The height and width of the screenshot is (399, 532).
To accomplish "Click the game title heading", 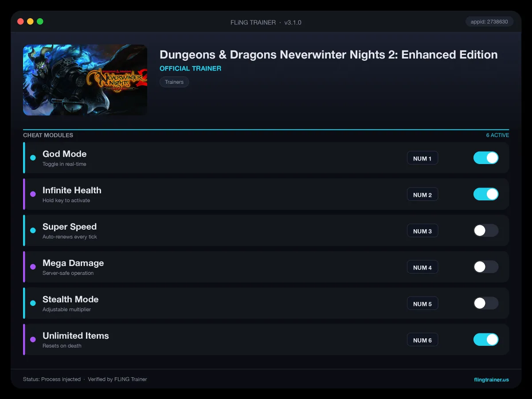I will pyautogui.click(x=329, y=55).
